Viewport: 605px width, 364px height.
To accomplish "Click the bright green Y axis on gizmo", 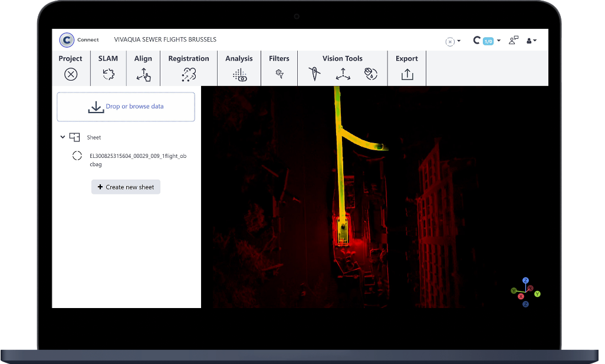I will coord(537,294).
